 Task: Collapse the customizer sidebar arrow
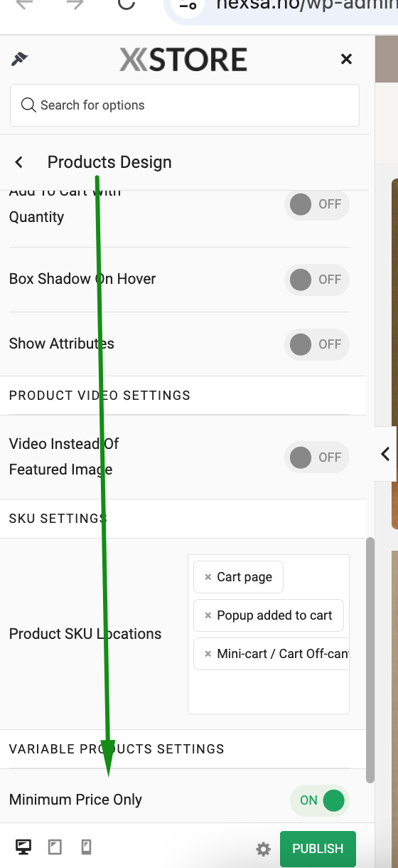[385, 454]
